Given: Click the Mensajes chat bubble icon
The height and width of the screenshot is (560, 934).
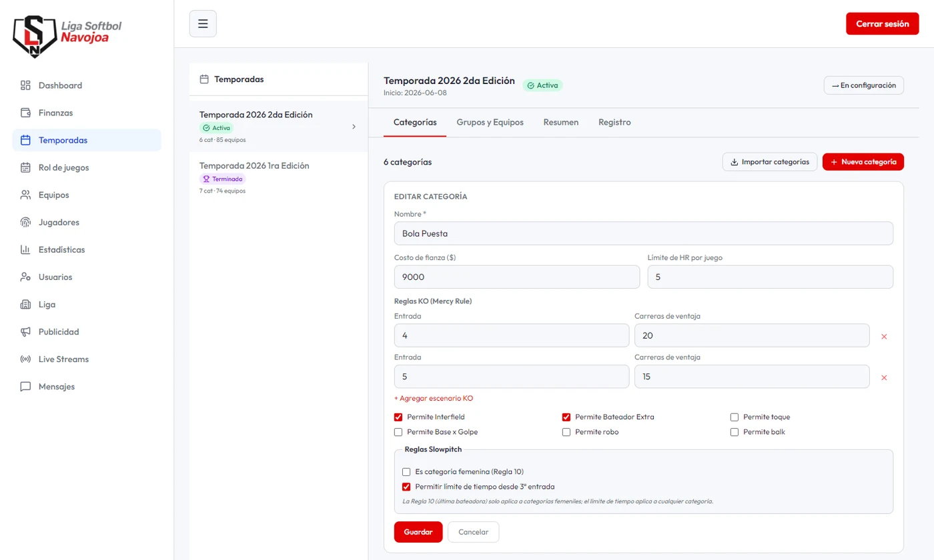Looking at the screenshot, I should click(26, 386).
